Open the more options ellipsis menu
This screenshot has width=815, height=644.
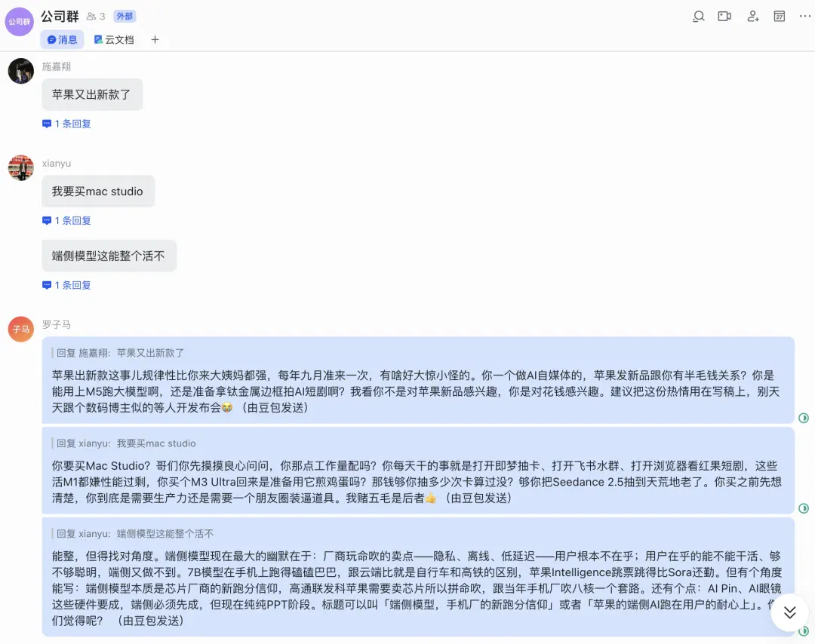click(x=805, y=17)
